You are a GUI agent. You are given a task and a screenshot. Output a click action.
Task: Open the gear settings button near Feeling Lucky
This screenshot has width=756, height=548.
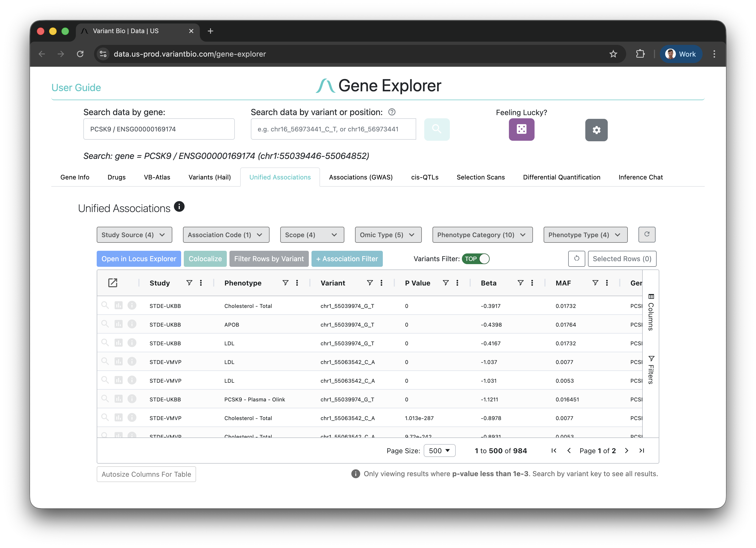tap(596, 130)
